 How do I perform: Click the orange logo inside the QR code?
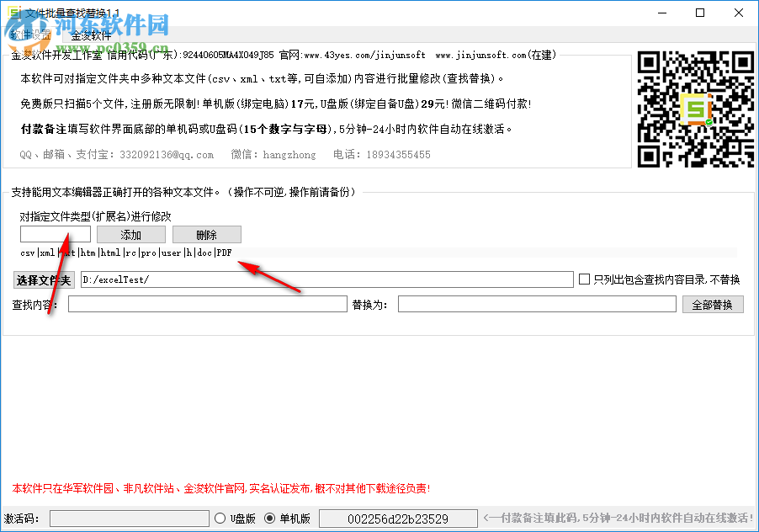[696, 110]
